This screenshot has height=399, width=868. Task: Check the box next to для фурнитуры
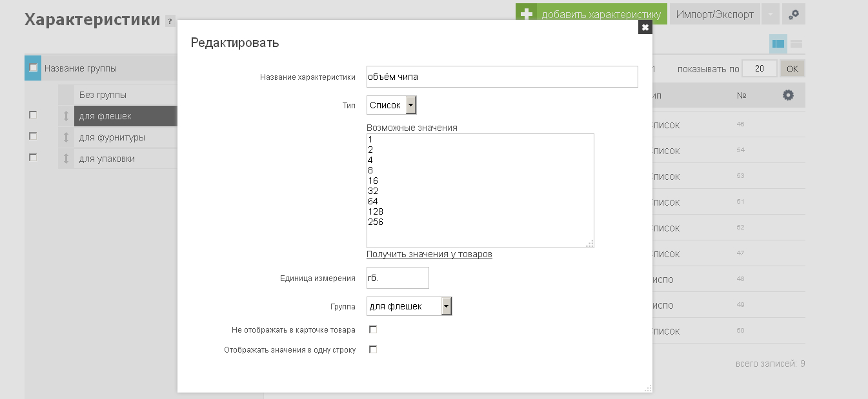click(33, 136)
